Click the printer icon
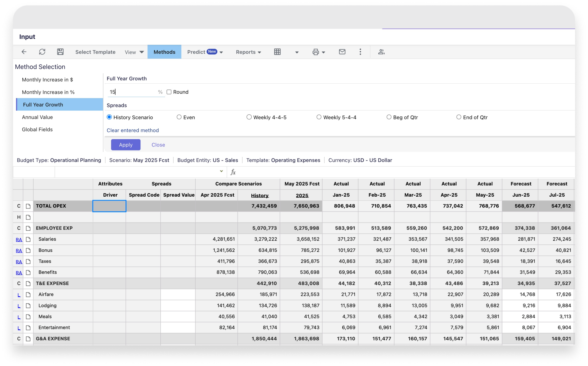The width and height of the screenshot is (588, 366). click(x=316, y=52)
